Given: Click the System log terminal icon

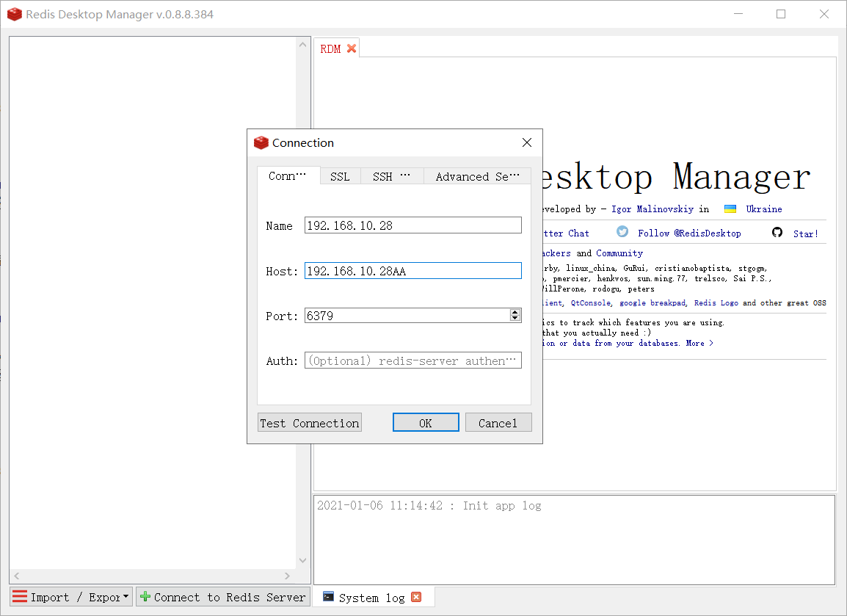Looking at the screenshot, I should tap(328, 597).
